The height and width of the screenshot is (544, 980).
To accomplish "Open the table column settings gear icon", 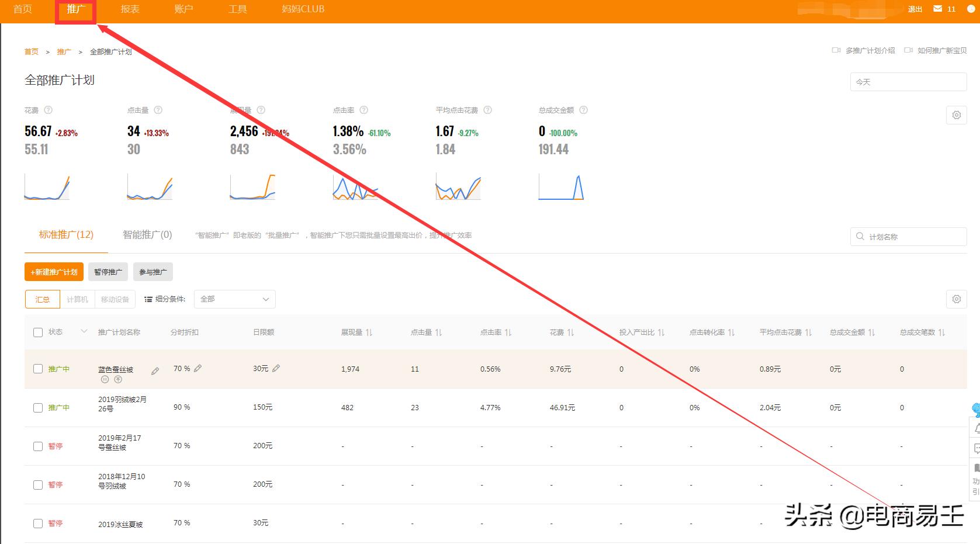I will (956, 299).
